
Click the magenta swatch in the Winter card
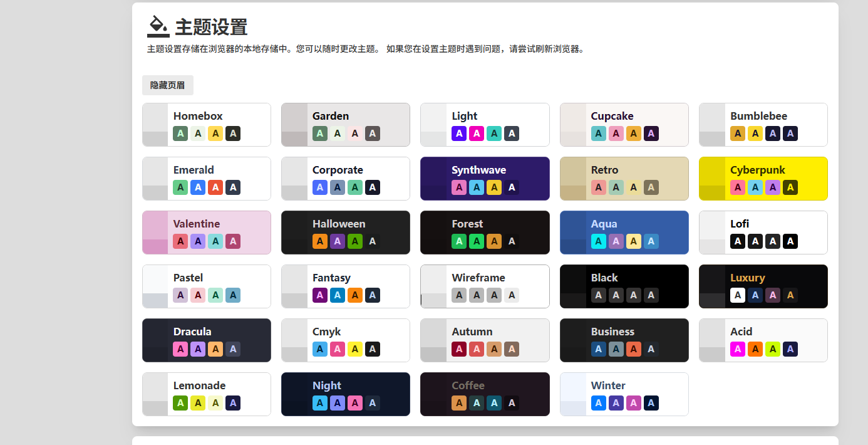pos(633,403)
